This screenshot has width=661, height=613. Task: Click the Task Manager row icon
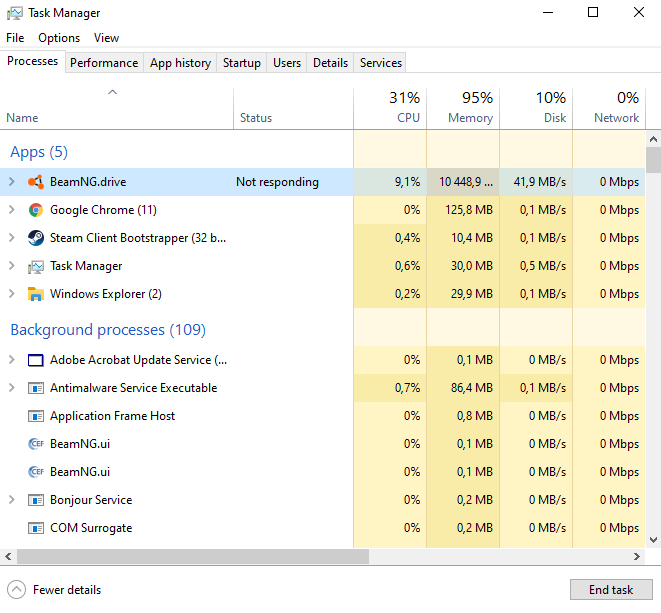click(x=36, y=266)
